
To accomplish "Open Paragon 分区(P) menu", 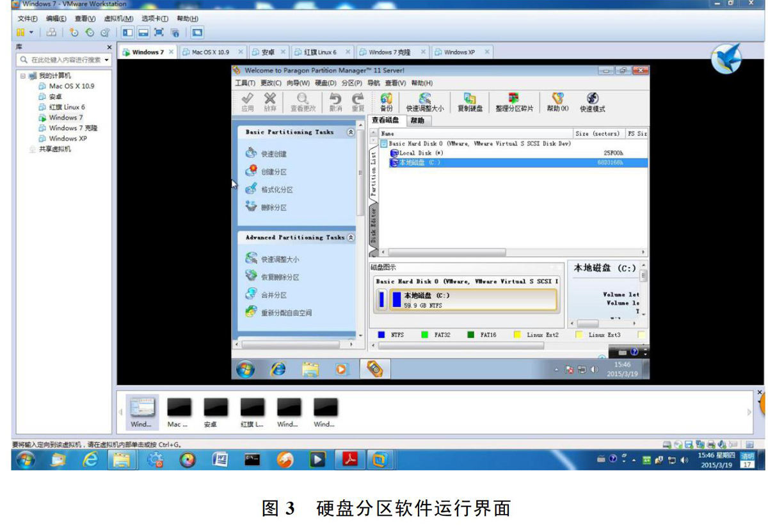I will tap(352, 83).
